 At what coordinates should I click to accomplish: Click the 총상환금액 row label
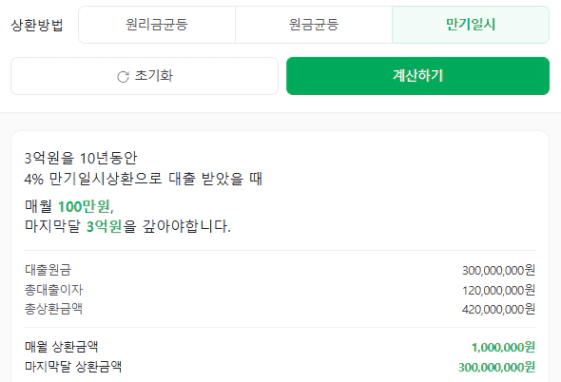(54, 309)
